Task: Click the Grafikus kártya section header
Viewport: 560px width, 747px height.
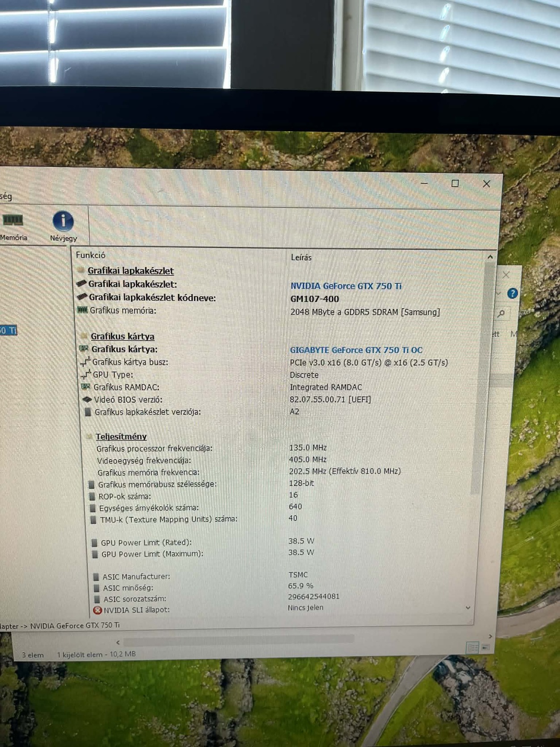Action: (122, 336)
